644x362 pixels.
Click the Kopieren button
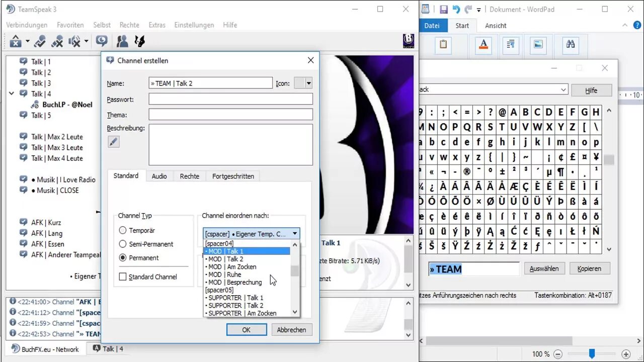point(590,268)
